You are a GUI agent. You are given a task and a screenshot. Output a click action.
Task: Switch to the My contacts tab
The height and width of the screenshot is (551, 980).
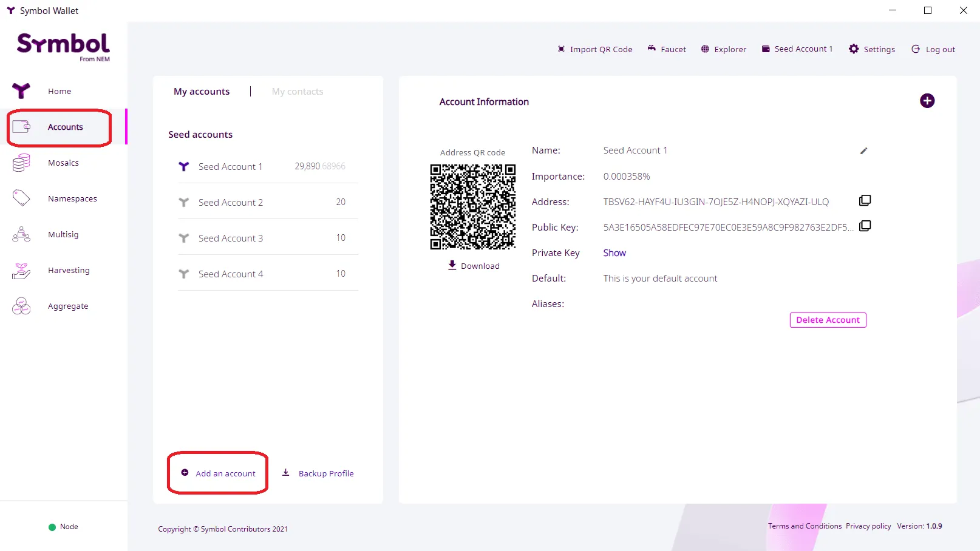(x=297, y=91)
